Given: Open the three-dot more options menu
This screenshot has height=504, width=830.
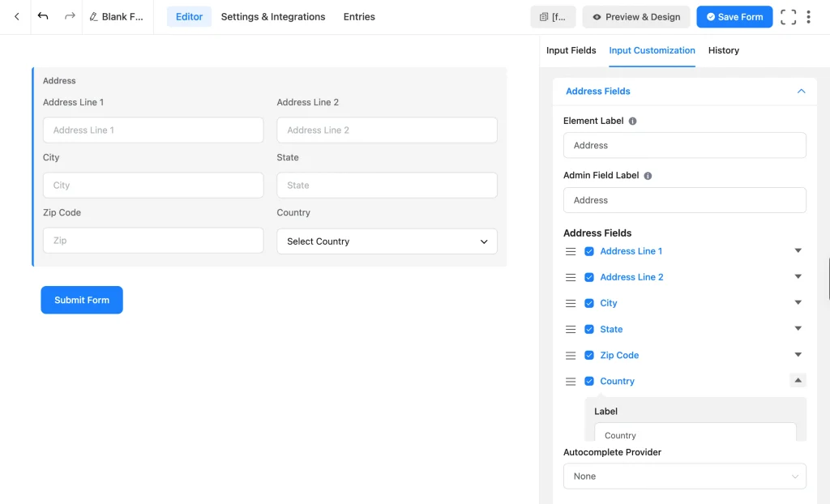Looking at the screenshot, I should tap(808, 17).
